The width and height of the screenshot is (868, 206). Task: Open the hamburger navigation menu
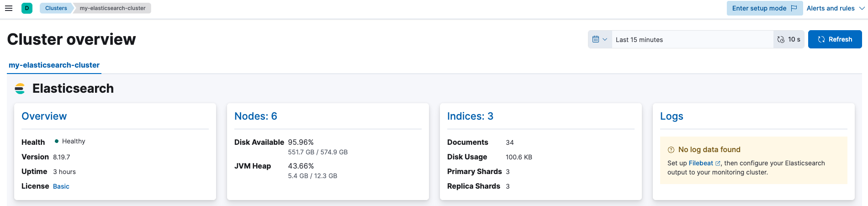pos(8,8)
